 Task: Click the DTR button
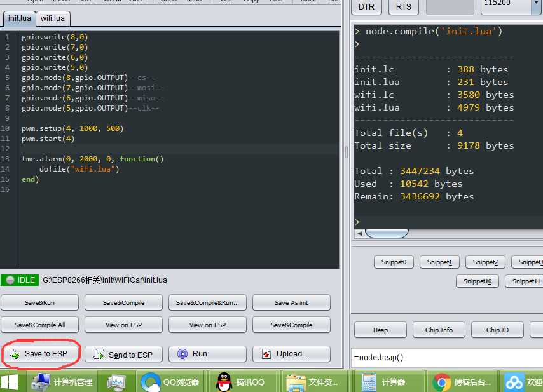[366, 6]
